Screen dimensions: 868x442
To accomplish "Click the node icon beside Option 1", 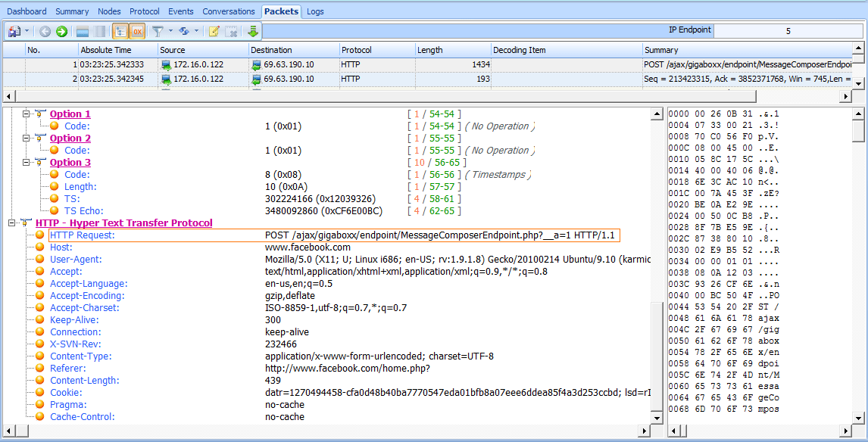I will (x=39, y=114).
